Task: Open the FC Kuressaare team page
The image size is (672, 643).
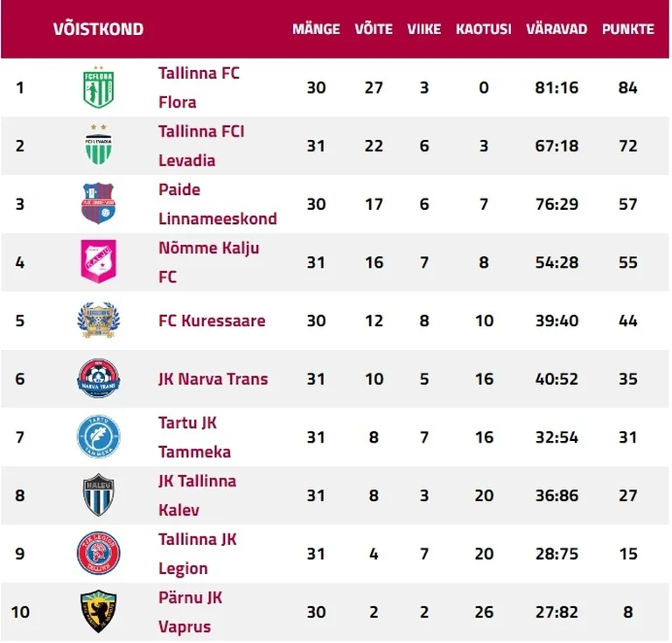Action: pyautogui.click(x=212, y=320)
